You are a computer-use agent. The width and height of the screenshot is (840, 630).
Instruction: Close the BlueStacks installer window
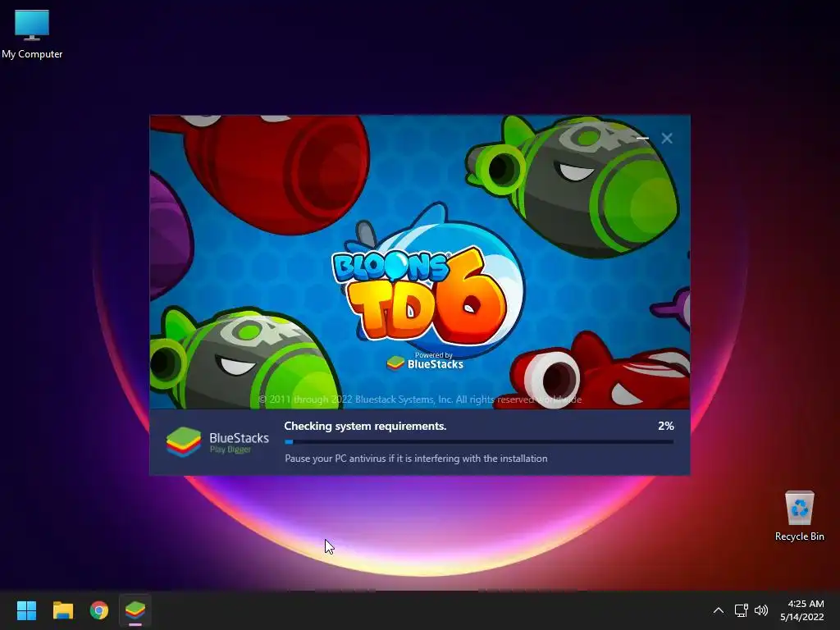point(667,139)
